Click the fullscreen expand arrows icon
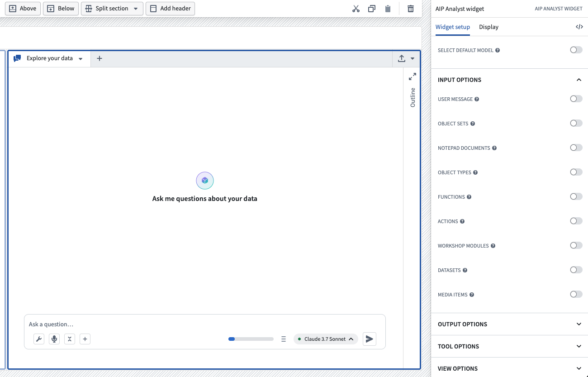588x377 pixels. (412, 76)
